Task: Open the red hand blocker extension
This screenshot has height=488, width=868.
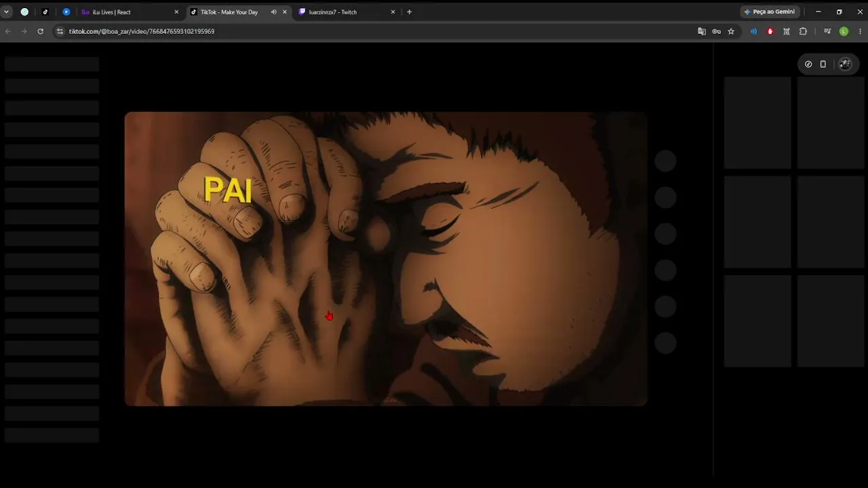Action: click(770, 31)
